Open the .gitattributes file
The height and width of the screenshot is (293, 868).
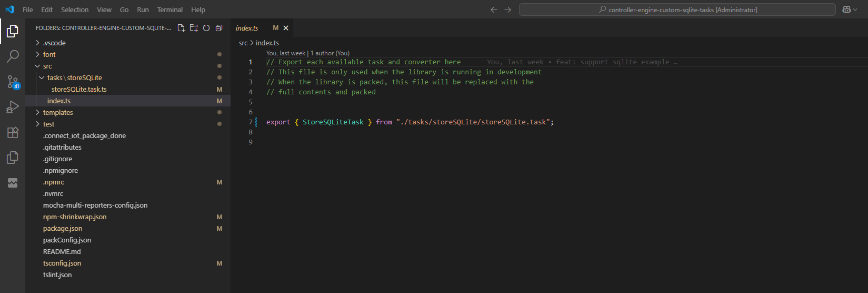coord(128,147)
